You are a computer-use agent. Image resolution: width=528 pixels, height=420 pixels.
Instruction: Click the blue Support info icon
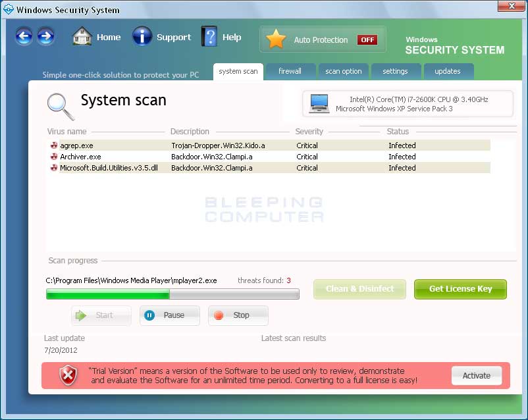[x=142, y=36]
